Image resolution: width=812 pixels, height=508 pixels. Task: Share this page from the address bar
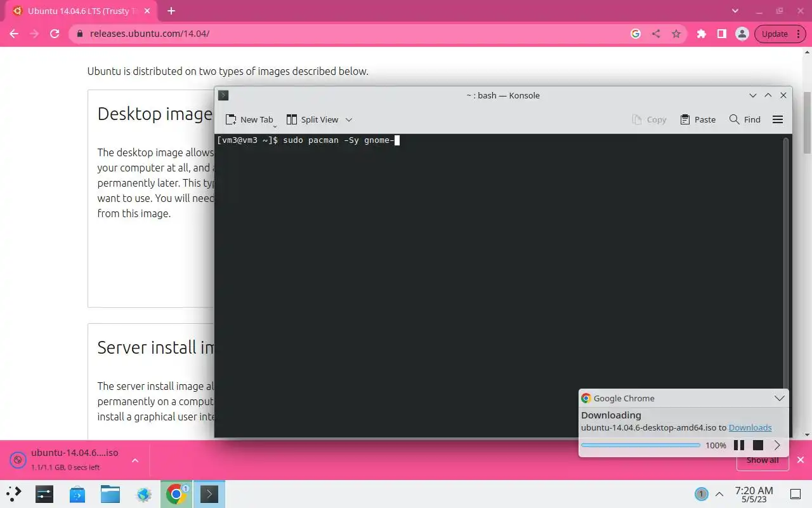pyautogui.click(x=656, y=34)
